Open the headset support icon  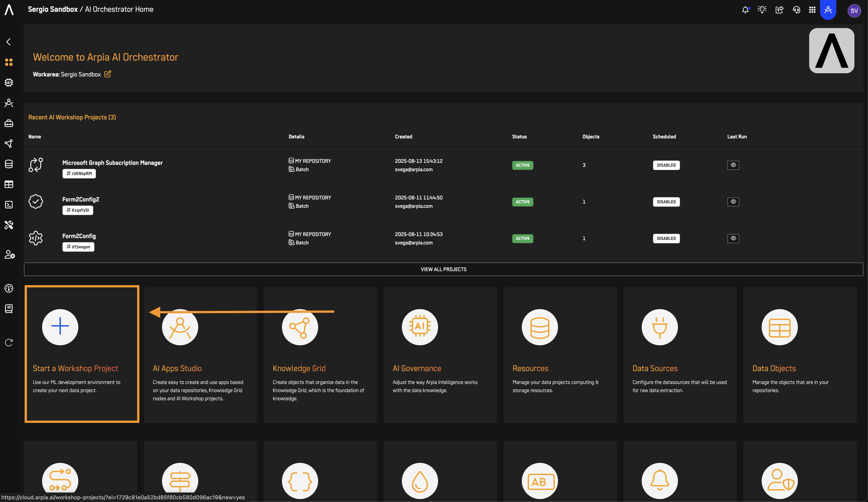(796, 10)
